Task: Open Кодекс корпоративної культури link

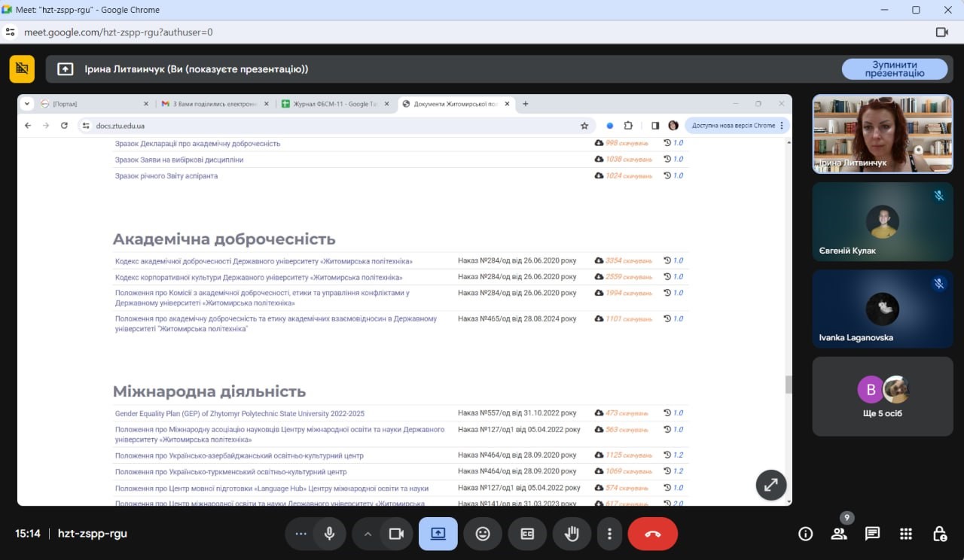Action: pos(258,277)
